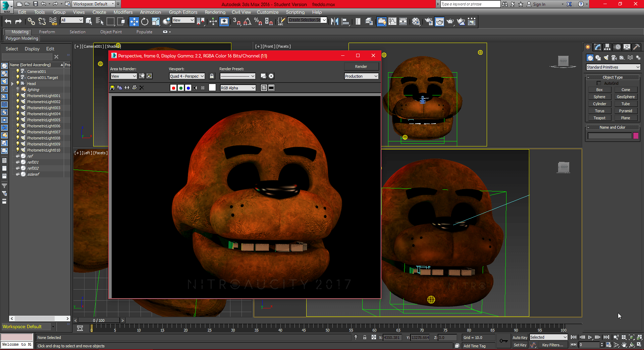The image size is (644, 350).
Task: Open the Material Editor
Action: (x=416, y=21)
